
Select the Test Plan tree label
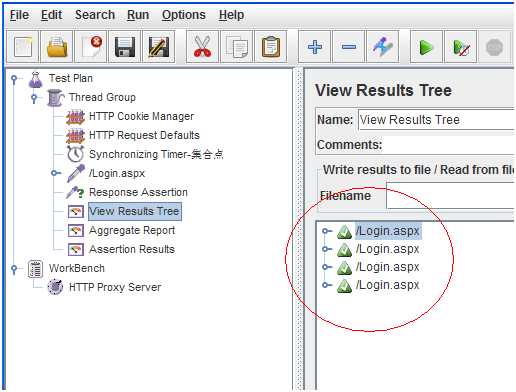click(71, 78)
